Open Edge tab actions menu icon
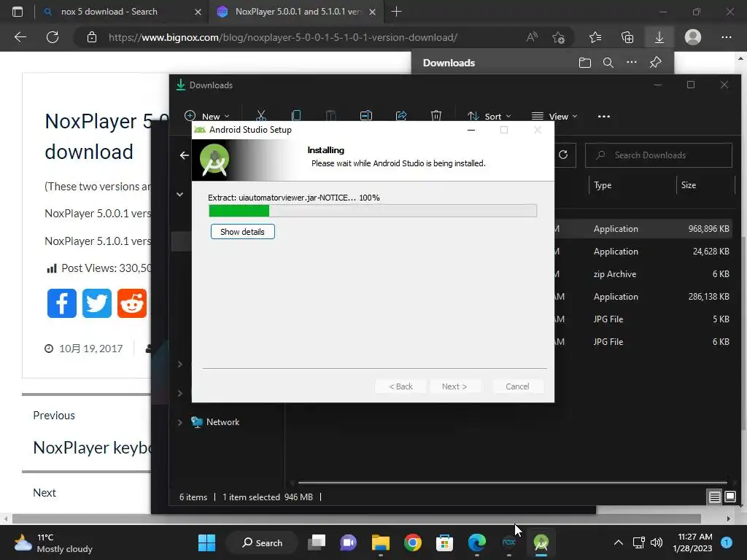This screenshot has width=747, height=560. pyautogui.click(x=18, y=12)
